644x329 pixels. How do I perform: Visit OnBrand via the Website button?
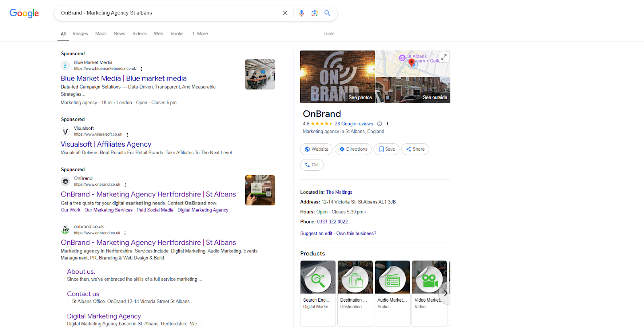(316, 149)
